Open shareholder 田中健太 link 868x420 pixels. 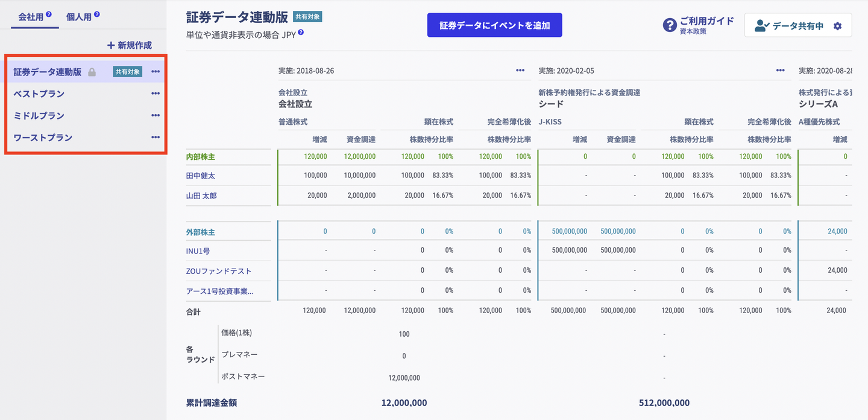click(201, 176)
